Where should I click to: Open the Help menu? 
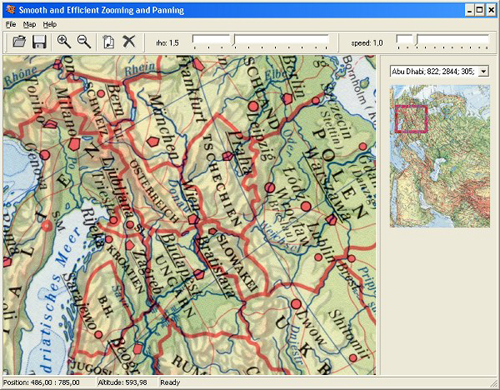[x=50, y=24]
